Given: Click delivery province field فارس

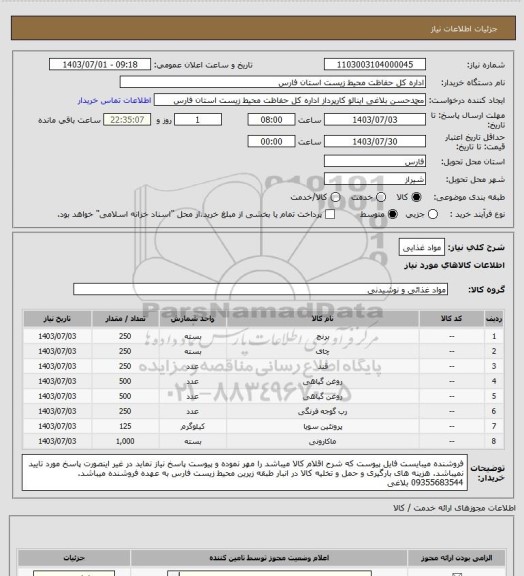Looking at the screenshot, I should tap(375, 161).
